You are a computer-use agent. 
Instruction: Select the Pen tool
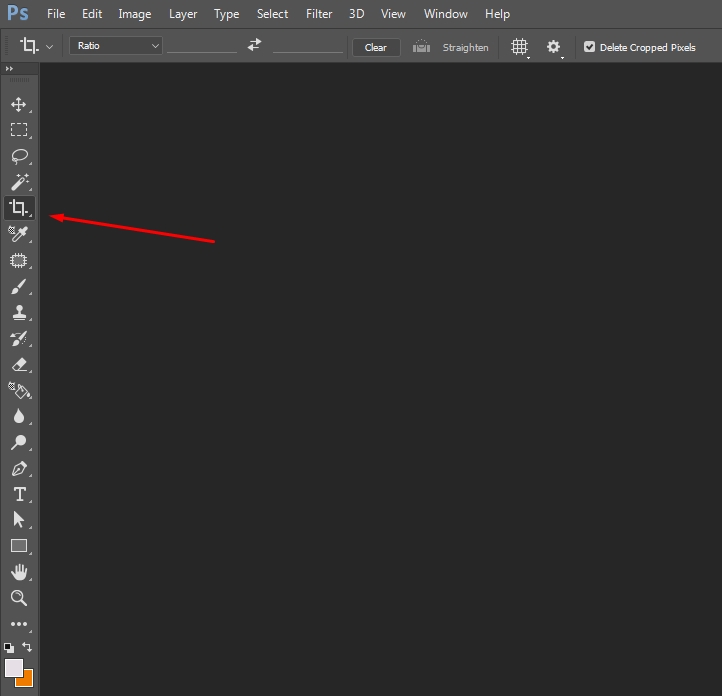tap(19, 469)
